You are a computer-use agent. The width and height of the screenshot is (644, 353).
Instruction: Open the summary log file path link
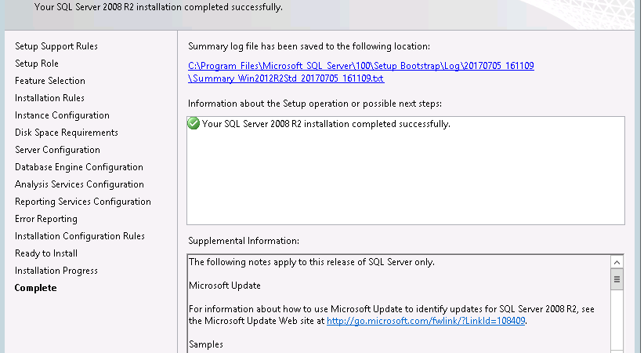pos(360,72)
